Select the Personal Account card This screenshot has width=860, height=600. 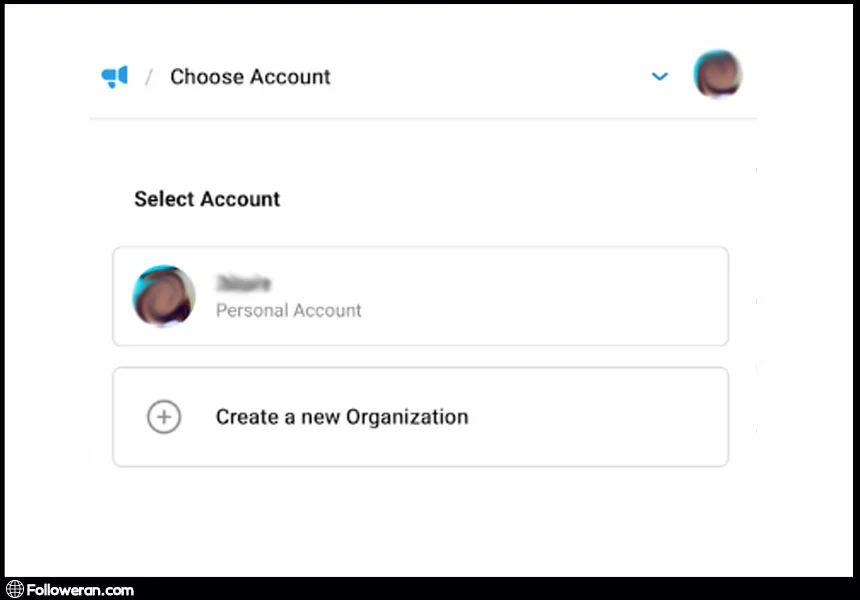pos(420,296)
